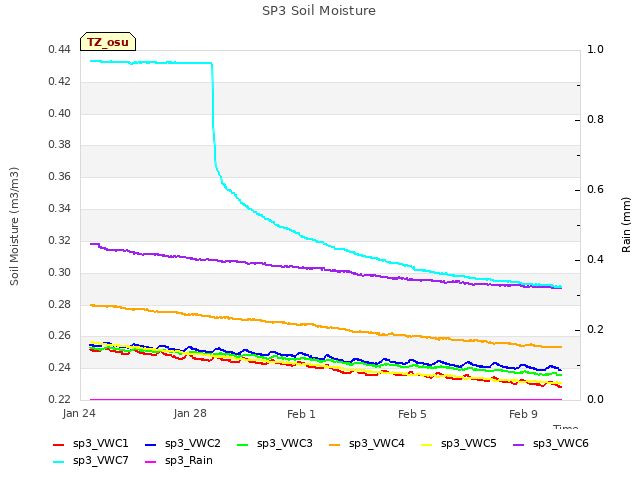Select the sp3_VWC2 legend label
The image size is (640, 480).
[x=193, y=444]
